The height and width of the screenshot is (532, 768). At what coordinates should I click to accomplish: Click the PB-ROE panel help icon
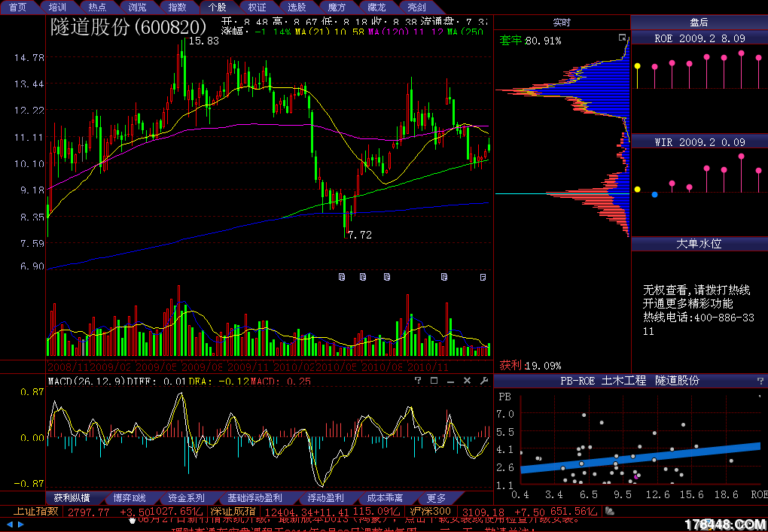coord(760,381)
